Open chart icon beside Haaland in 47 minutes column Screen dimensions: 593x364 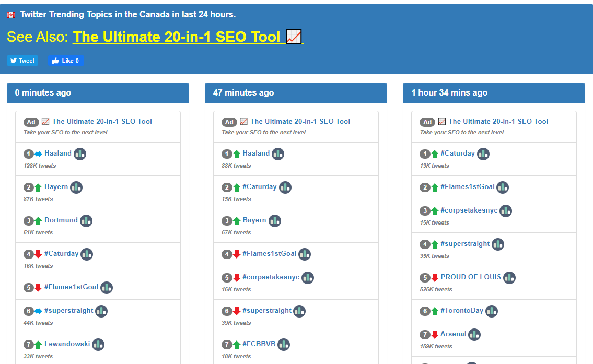point(278,154)
